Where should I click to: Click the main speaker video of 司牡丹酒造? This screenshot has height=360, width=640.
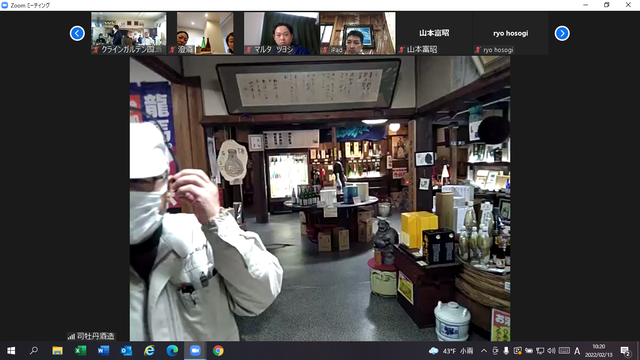(320, 199)
